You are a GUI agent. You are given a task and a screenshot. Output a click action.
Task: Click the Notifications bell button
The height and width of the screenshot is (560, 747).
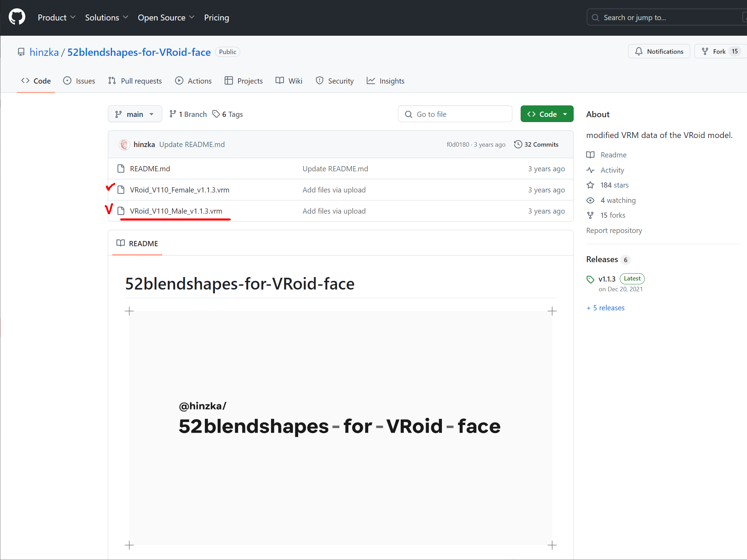click(659, 51)
